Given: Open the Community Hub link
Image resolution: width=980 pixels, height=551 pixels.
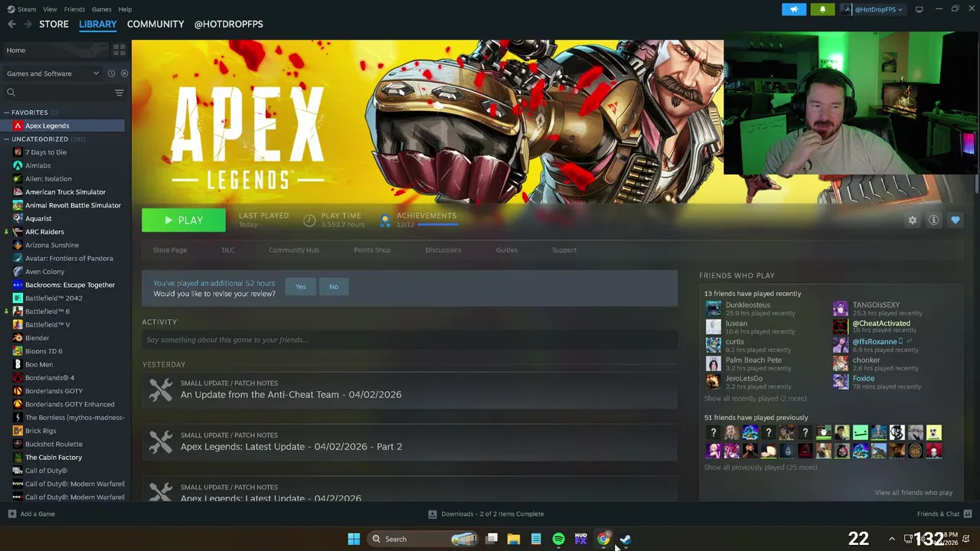Looking at the screenshot, I should click(293, 250).
